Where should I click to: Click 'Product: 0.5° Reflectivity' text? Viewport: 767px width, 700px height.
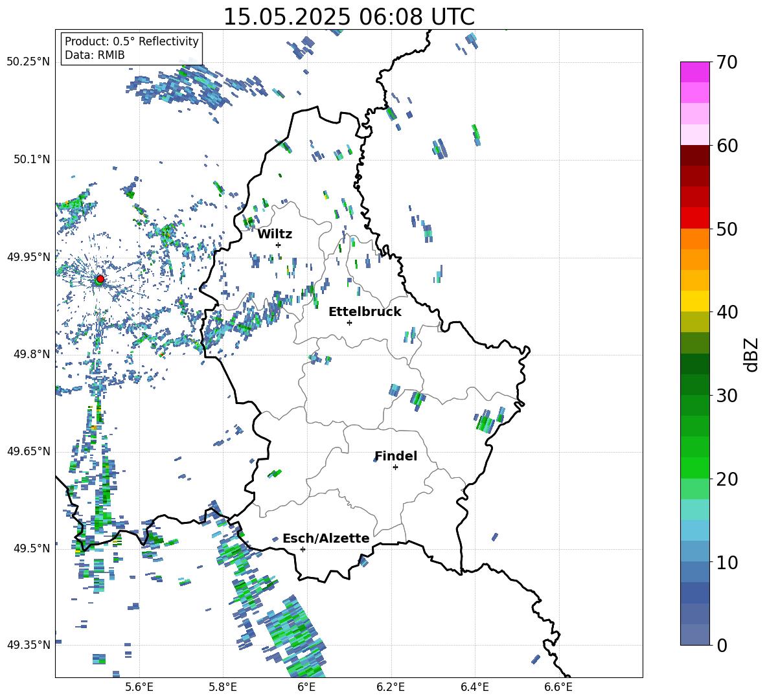pos(132,41)
